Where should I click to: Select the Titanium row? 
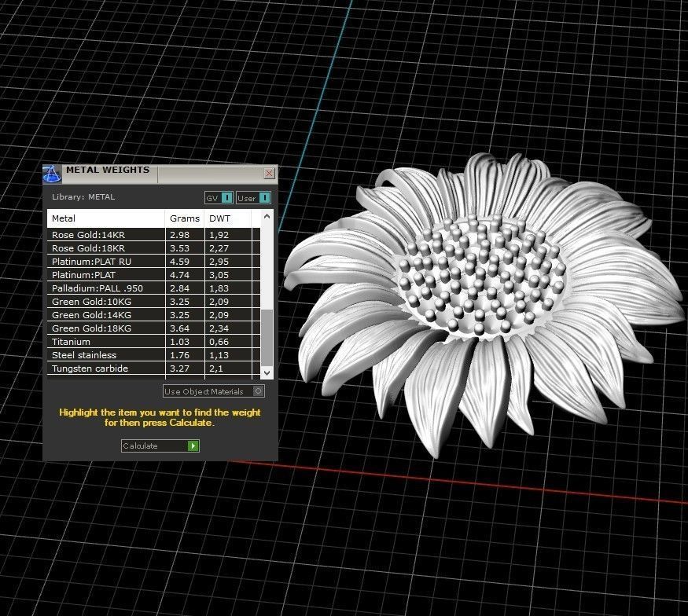click(x=153, y=342)
